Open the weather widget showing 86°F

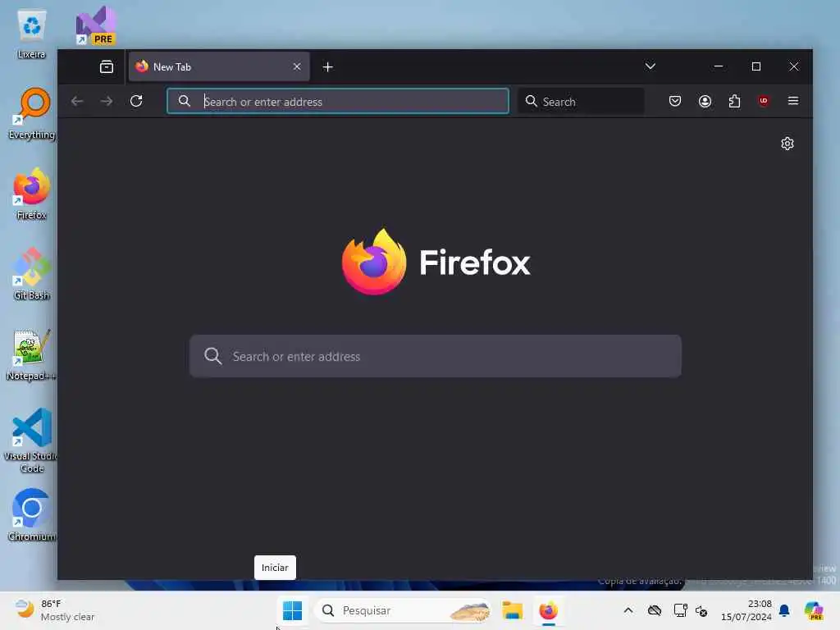click(53, 610)
